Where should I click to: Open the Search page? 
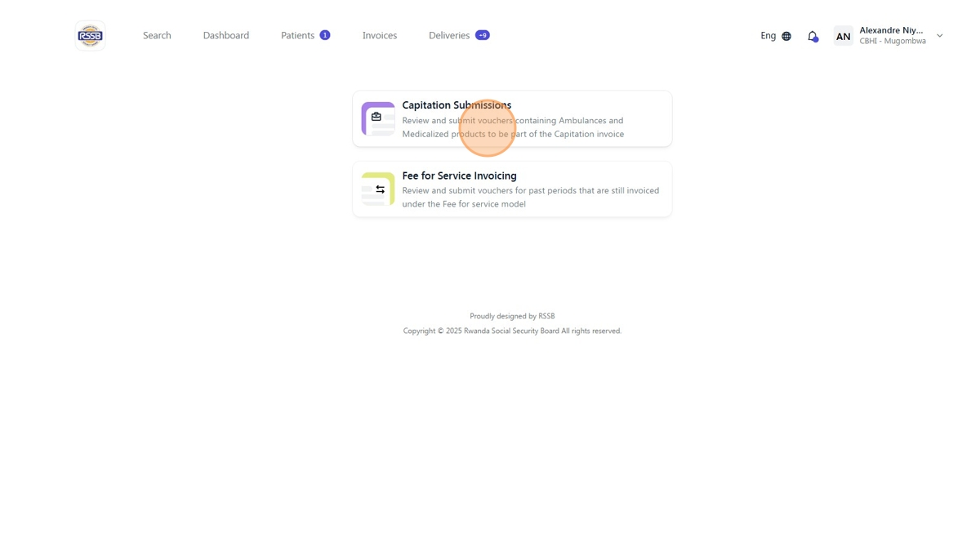click(x=157, y=36)
